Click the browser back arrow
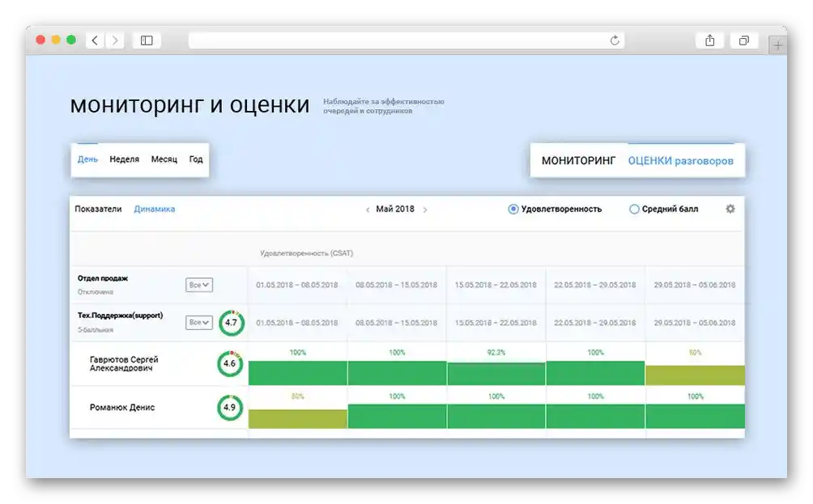 (94, 39)
